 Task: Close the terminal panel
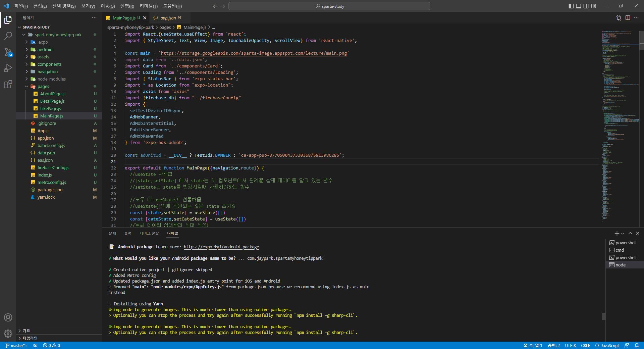(638, 233)
